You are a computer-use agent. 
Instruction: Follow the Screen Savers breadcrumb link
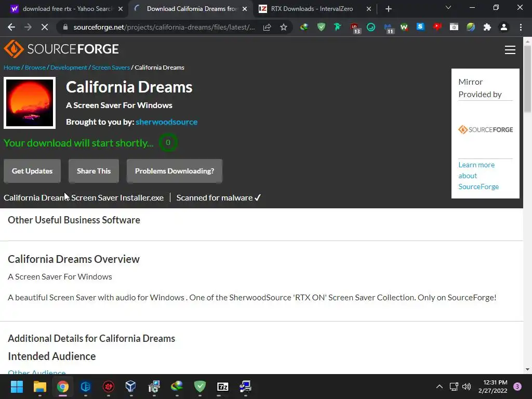point(111,67)
